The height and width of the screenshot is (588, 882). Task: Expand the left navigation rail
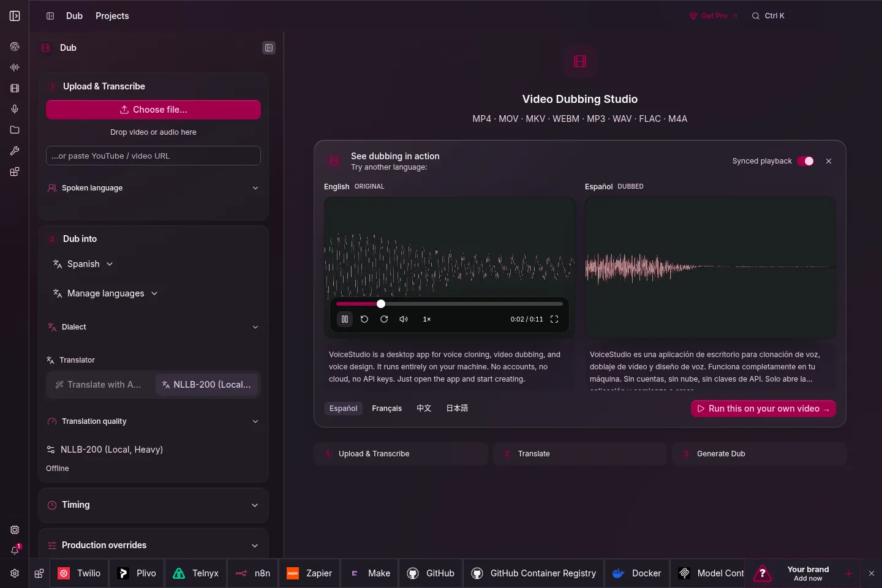click(x=15, y=16)
